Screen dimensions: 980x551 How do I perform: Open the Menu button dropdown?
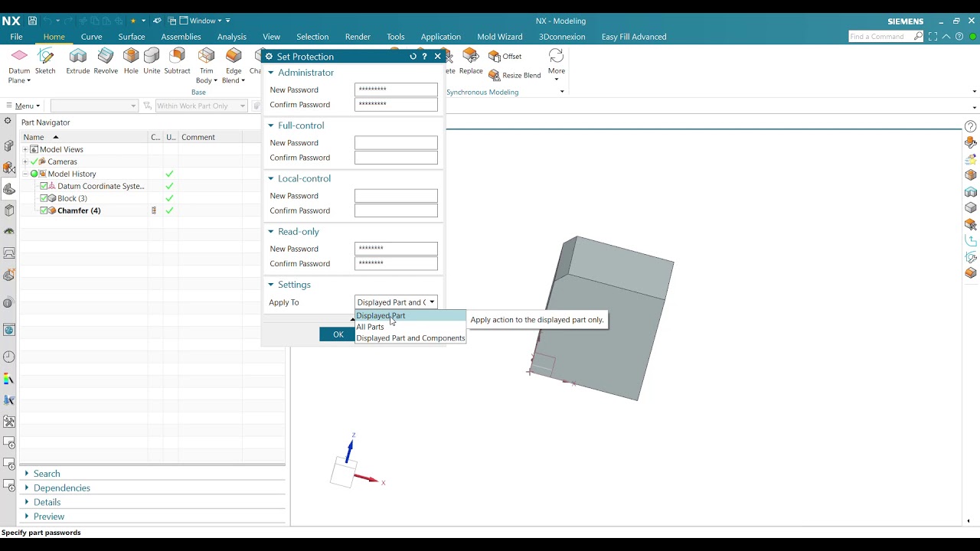click(22, 106)
